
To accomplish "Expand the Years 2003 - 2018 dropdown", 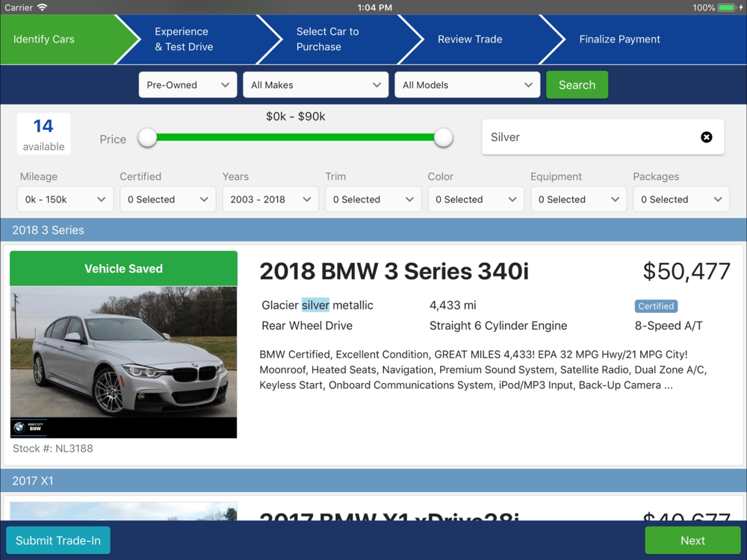I will (270, 199).
